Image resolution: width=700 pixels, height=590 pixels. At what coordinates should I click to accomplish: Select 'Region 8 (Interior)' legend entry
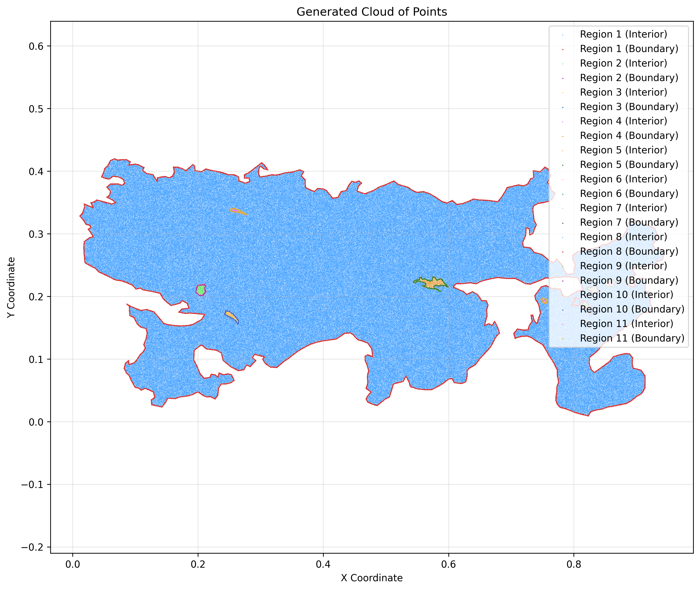(623, 237)
